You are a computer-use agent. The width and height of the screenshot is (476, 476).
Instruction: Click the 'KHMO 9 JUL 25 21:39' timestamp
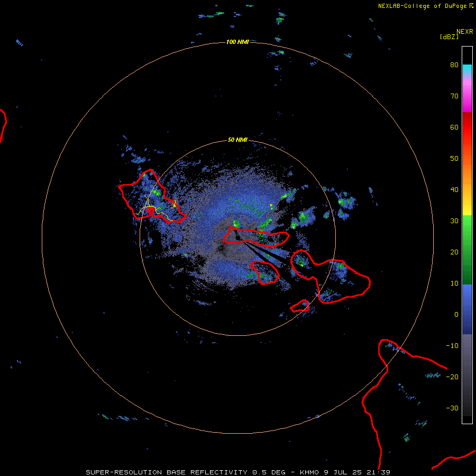click(345, 472)
